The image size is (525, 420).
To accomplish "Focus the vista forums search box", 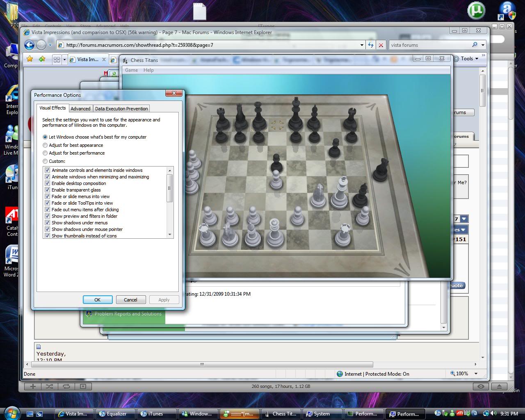I will click(x=430, y=45).
